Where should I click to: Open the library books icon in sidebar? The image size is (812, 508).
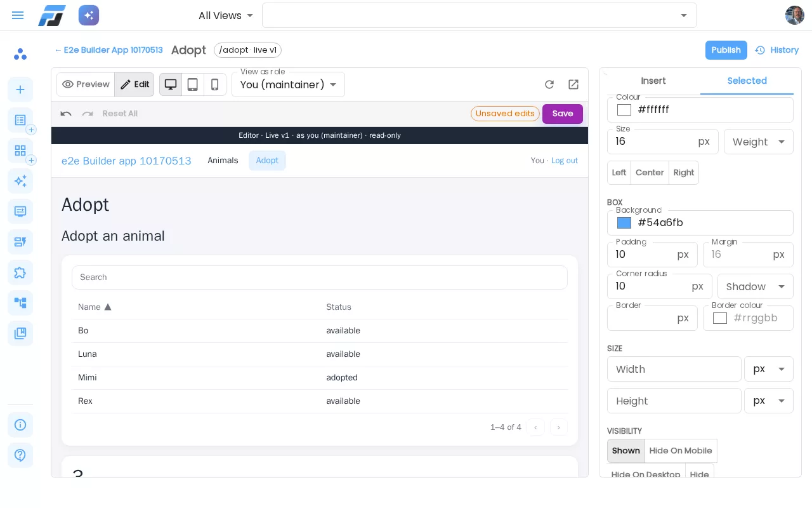click(x=20, y=333)
